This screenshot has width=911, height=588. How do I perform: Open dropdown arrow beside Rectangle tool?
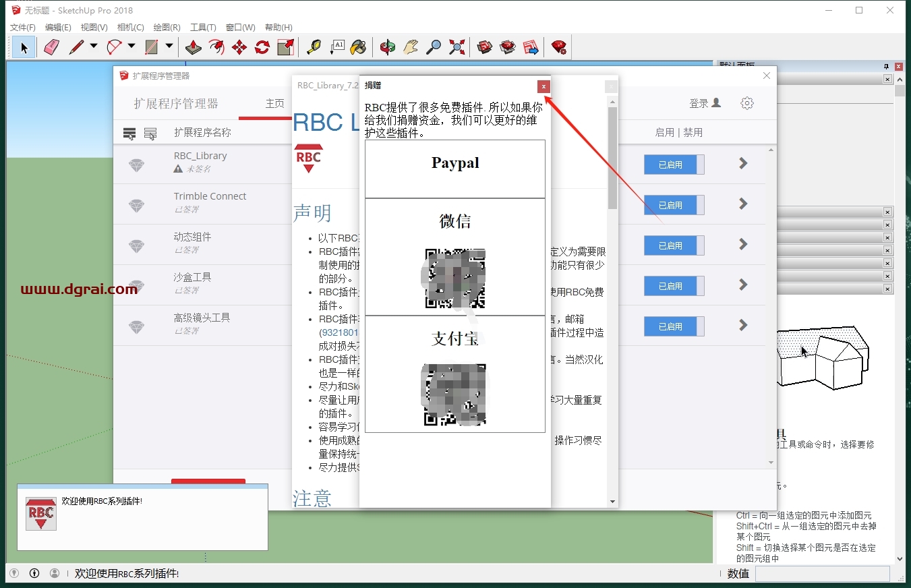click(169, 47)
